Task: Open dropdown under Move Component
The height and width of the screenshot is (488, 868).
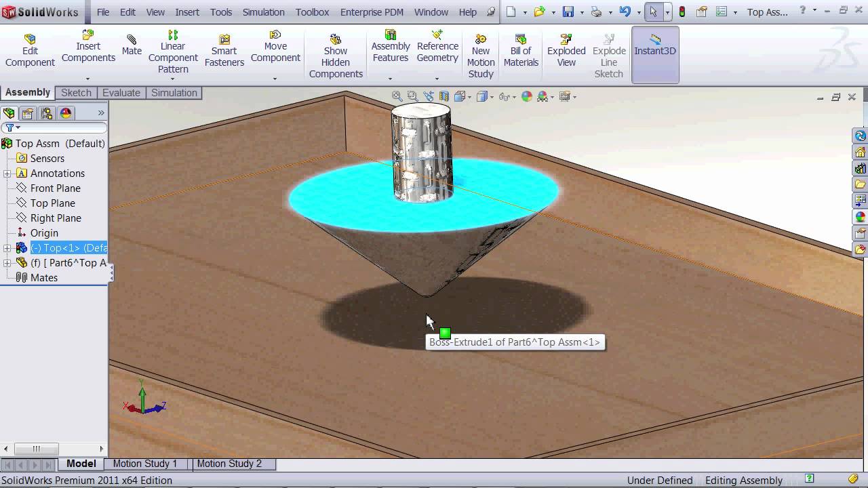Action: (x=275, y=79)
